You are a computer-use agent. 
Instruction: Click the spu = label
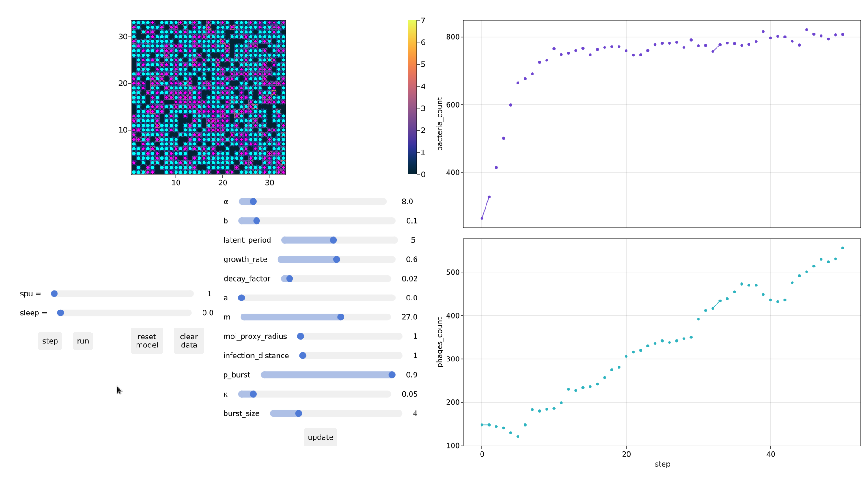point(30,294)
